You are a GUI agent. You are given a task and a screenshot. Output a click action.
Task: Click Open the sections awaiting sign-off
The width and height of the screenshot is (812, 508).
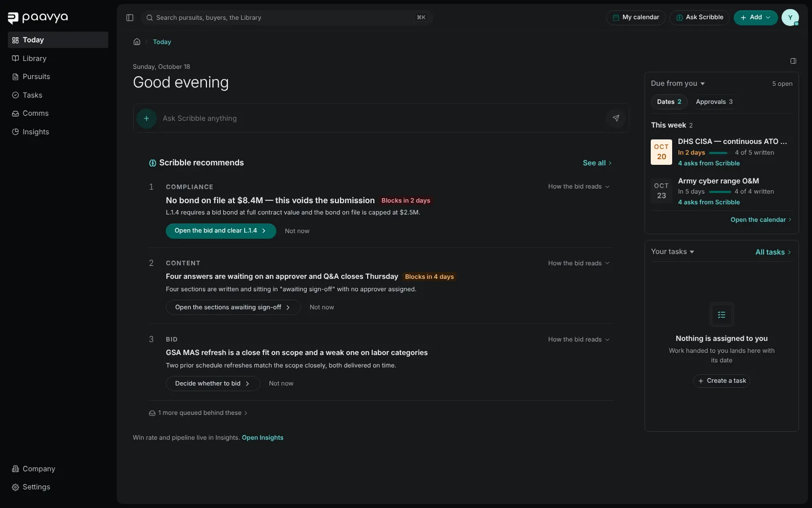[x=233, y=308]
